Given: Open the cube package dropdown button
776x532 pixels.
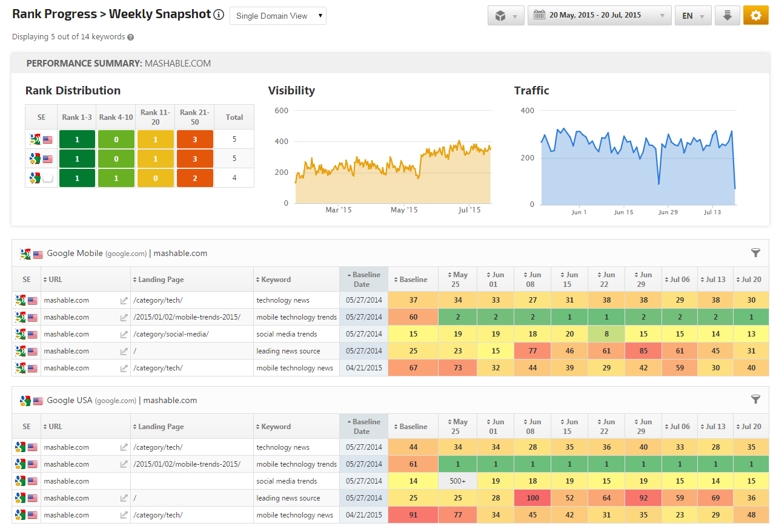Looking at the screenshot, I should [x=506, y=16].
